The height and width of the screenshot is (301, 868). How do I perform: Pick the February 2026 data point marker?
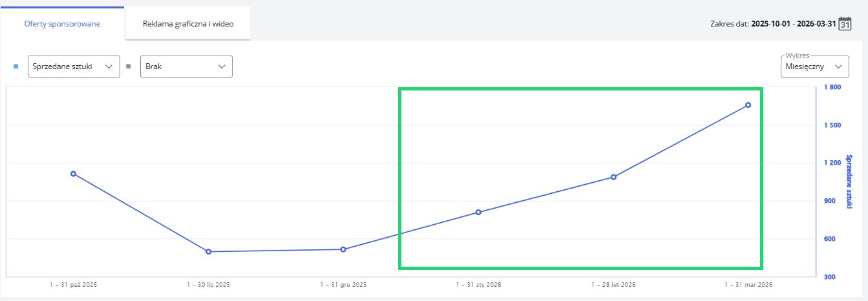[x=613, y=177]
